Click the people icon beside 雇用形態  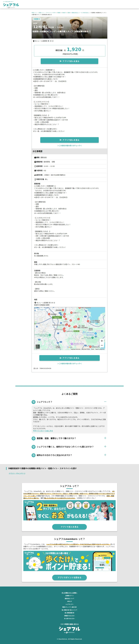point(35,175)
